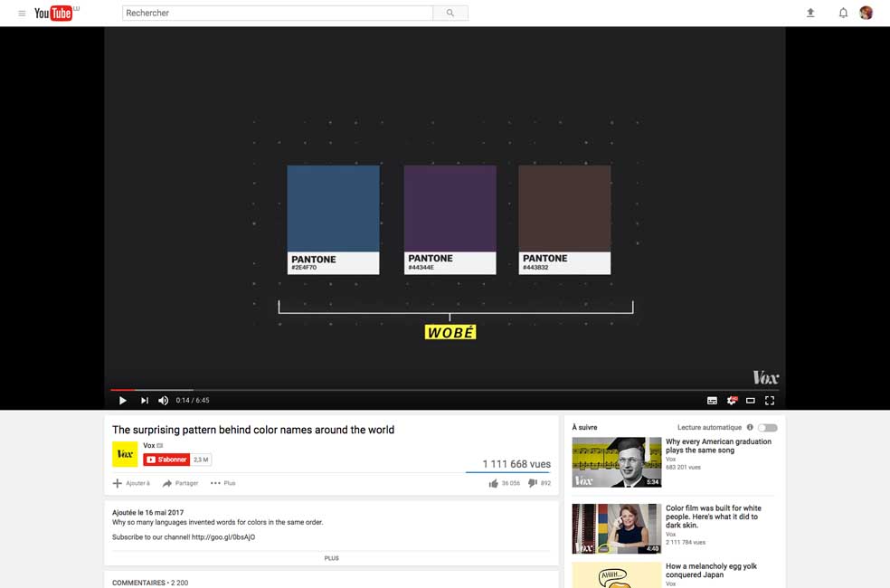Viewport: 890px width, 588px height.
Task: Open notifications bell
Action: click(843, 13)
